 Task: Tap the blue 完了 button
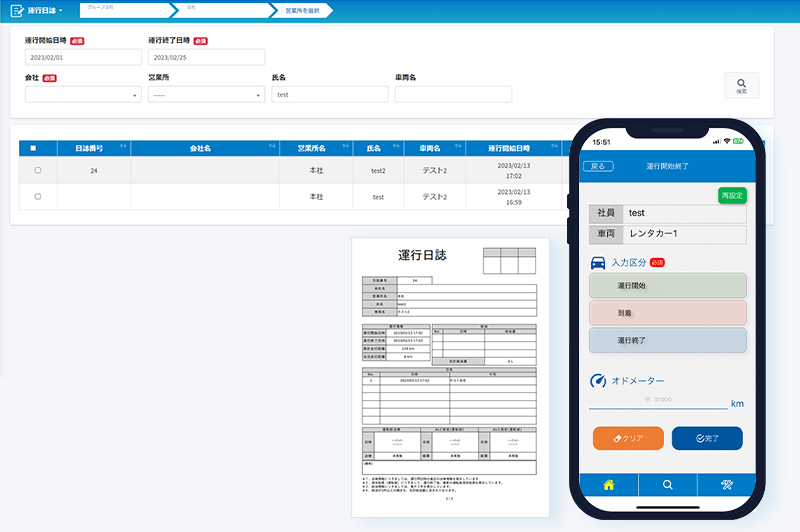[x=706, y=438]
